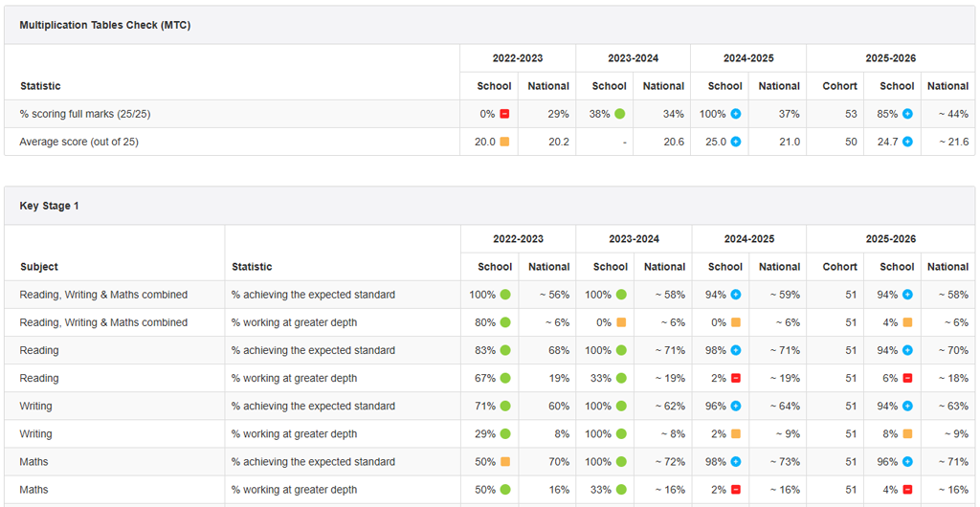Click red minus icon beside Reading 6% greater depth

[x=907, y=378]
